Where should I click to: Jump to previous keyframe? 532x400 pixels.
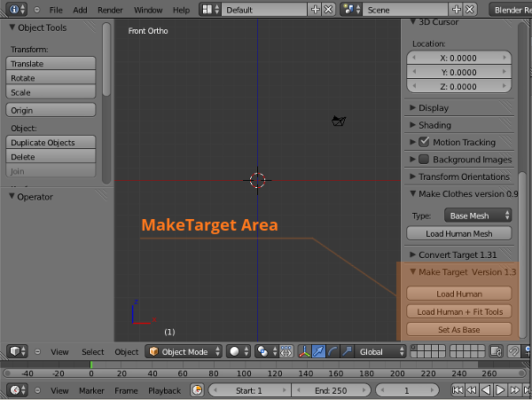click(x=472, y=390)
